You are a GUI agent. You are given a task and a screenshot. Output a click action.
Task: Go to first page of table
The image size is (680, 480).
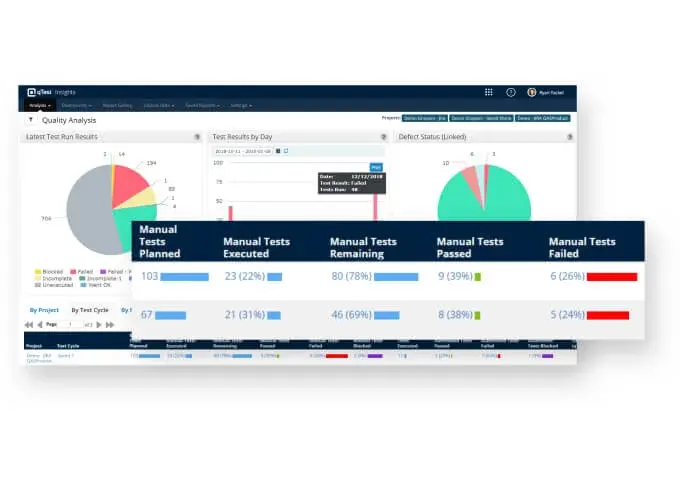pos(27,325)
